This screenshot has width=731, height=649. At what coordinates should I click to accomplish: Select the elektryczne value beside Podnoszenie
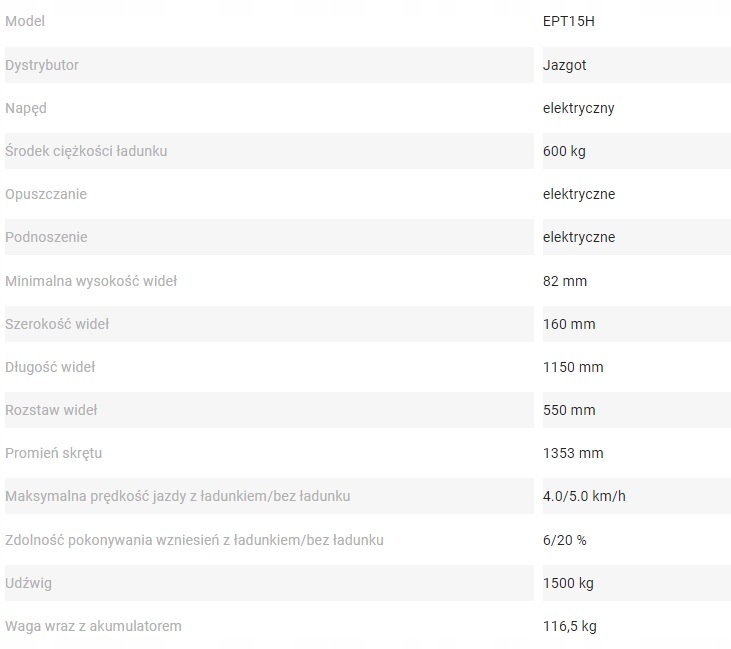click(x=579, y=237)
